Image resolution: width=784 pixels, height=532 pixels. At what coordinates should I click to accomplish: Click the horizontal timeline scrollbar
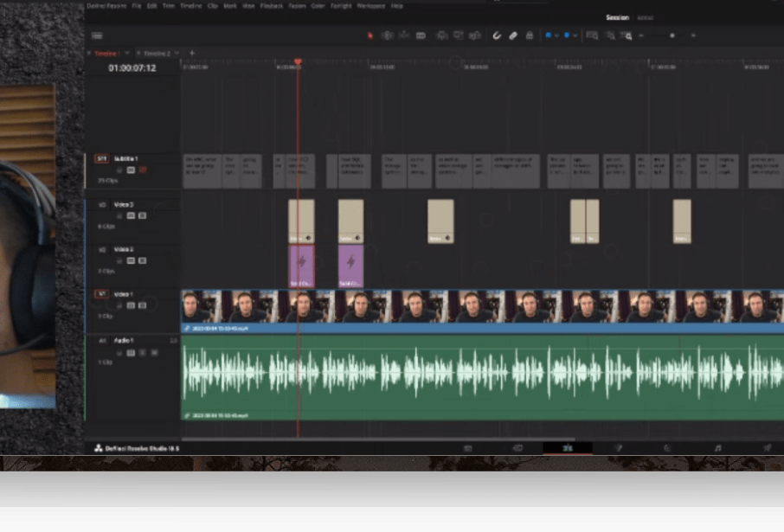(378, 439)
